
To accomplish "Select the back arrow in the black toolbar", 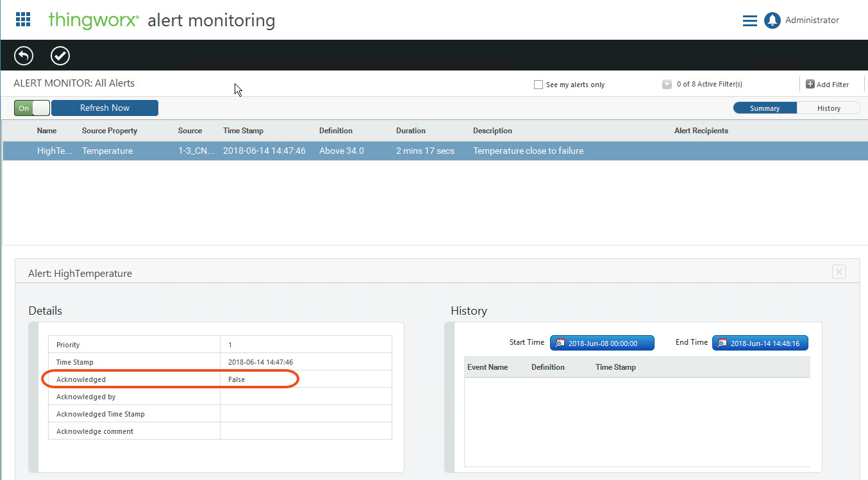I will pyautogui.click(x=23, y=56).
